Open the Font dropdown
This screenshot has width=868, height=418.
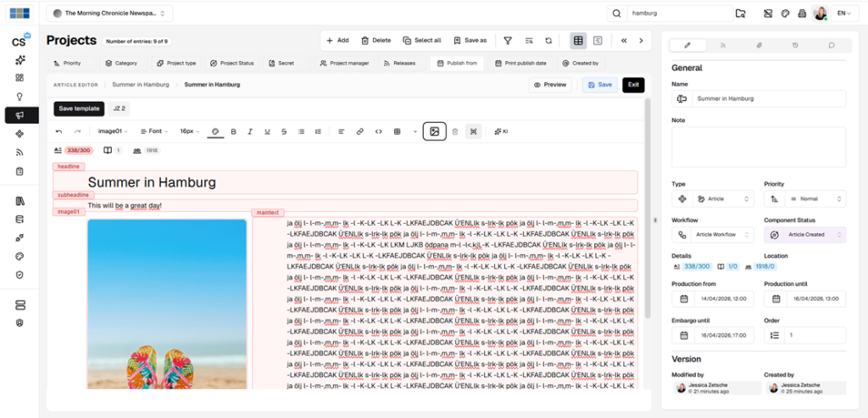pyautogui.click(x=154, y=131)
